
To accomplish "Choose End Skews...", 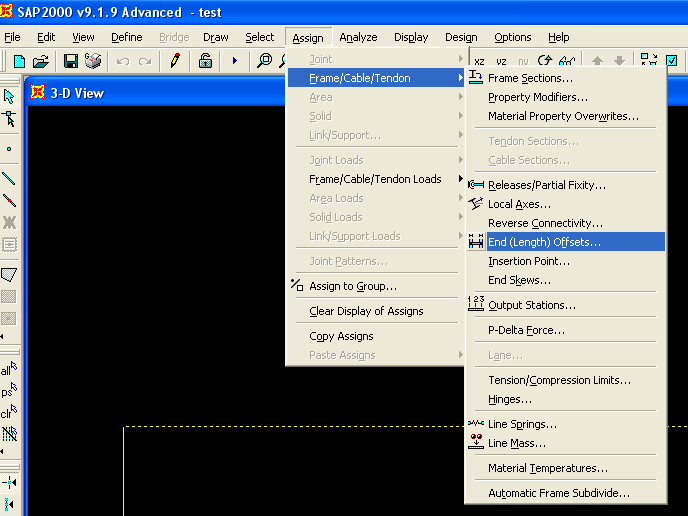I will point(566,280).
